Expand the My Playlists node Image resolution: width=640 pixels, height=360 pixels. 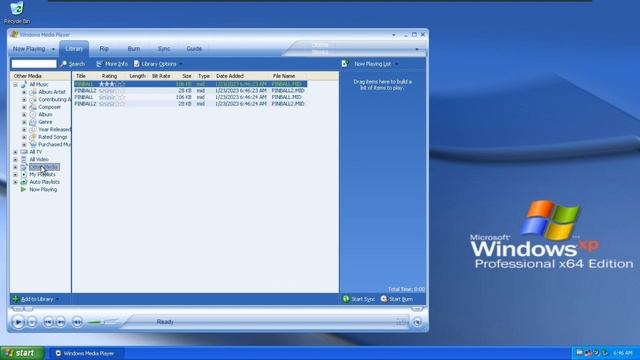click(16, 174)
